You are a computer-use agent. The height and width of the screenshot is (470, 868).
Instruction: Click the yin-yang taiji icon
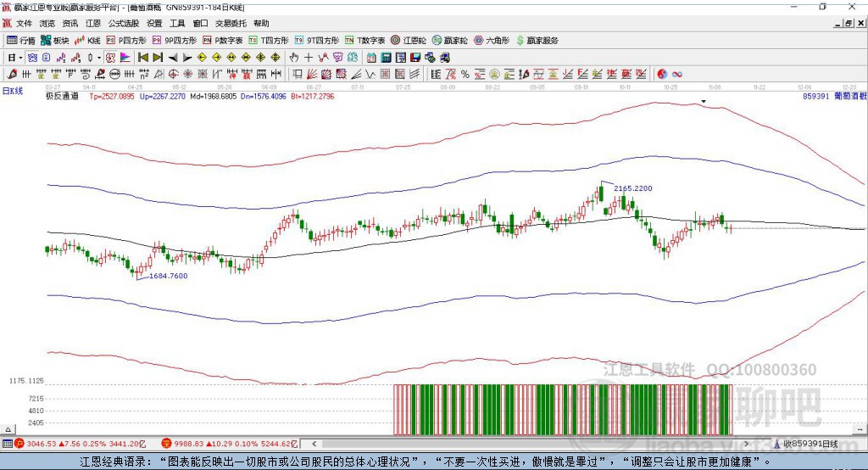tap(661, 75)
